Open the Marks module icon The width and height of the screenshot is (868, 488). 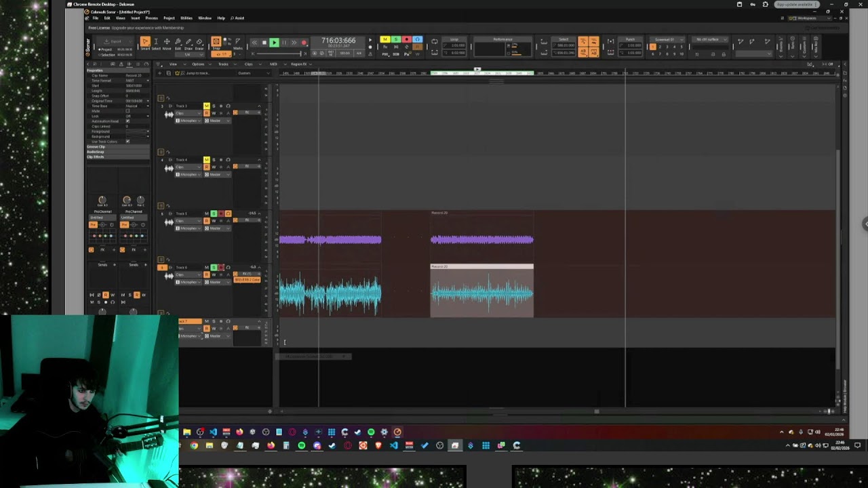pyautogui.click(x=237, y=43)
